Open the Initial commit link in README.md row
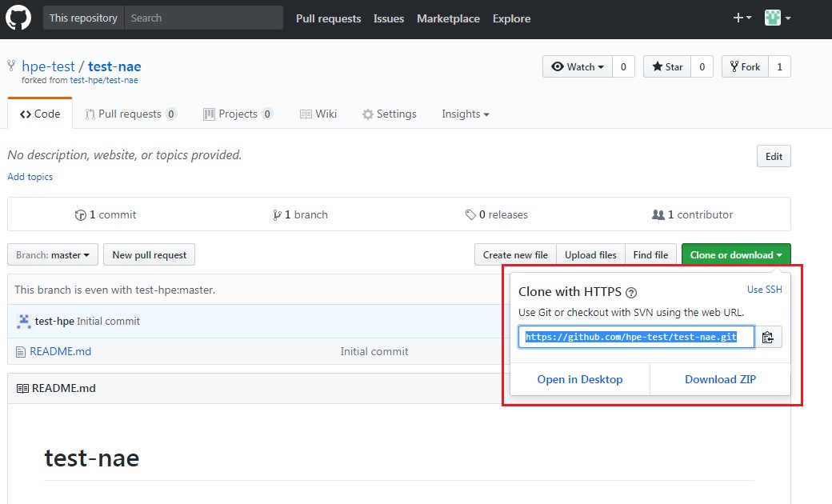832x504 pixels. pyautogui.click(x=374, y=352)
